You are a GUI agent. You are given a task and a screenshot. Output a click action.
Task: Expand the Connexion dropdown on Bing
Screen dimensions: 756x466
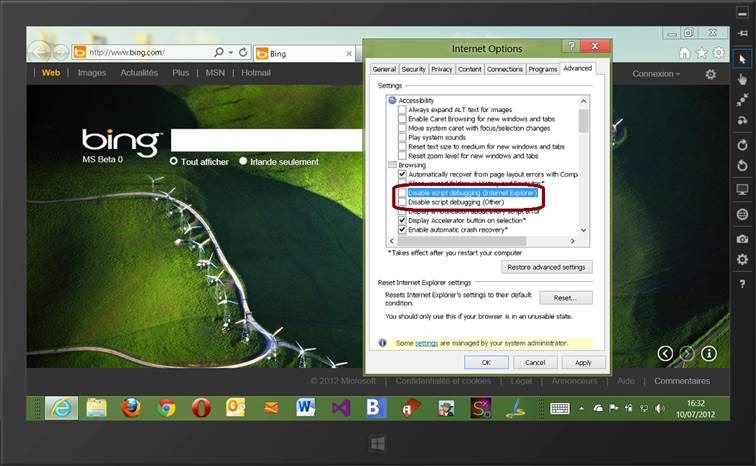pyautogui.click(x=656, y=73)
